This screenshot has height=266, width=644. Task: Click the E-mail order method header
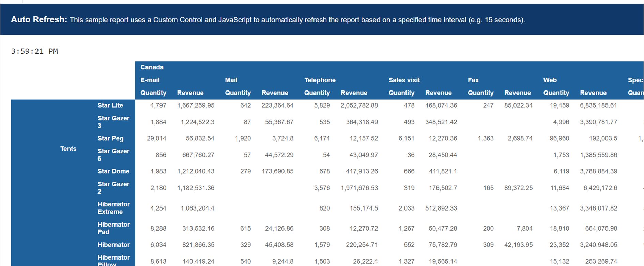[150, 80]
